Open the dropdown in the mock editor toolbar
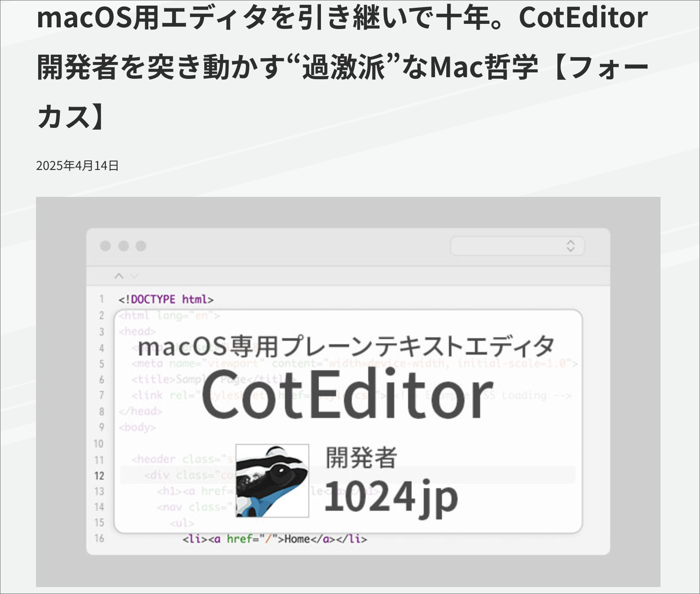This screenshot has width=700, height=594. (517, 246)
